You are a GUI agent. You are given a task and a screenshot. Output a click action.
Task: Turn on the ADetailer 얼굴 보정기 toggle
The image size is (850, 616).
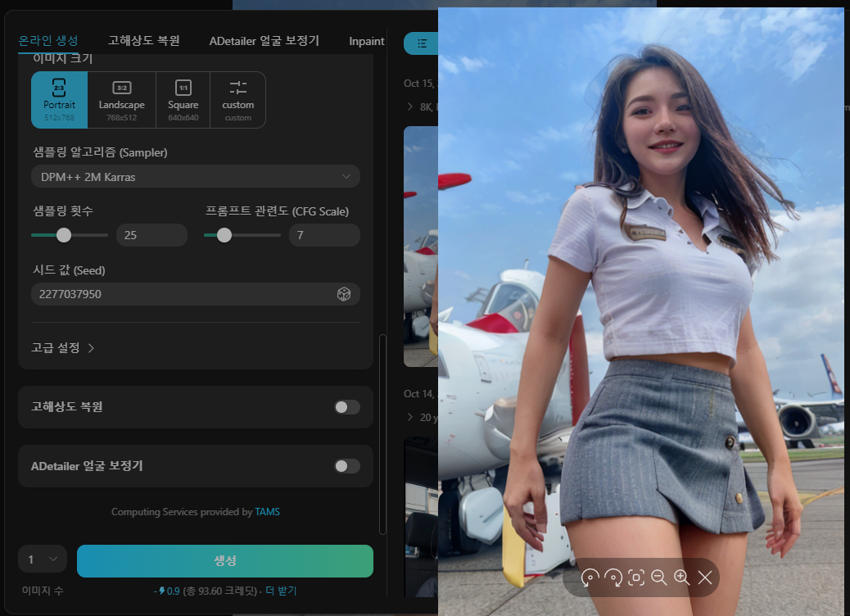pos(346,466)
